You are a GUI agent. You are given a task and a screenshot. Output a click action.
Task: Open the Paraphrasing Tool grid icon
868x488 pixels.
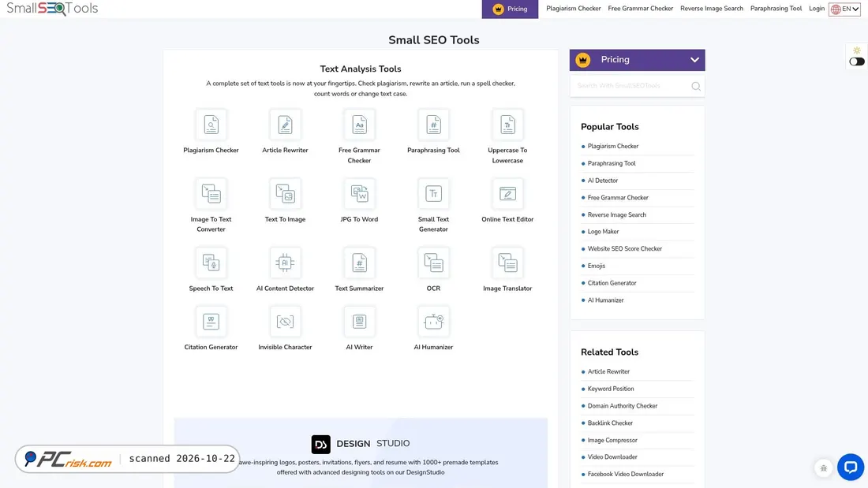point(433,125)
